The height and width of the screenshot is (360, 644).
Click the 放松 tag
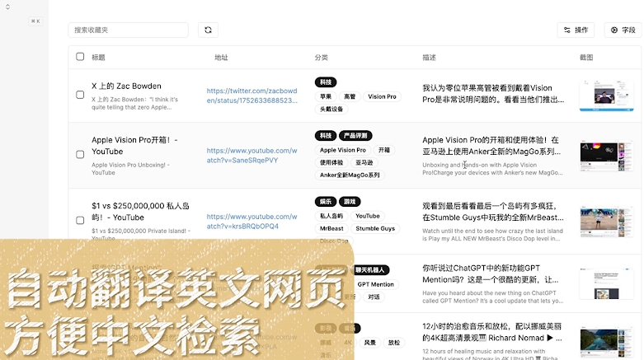tap(394, 343)
